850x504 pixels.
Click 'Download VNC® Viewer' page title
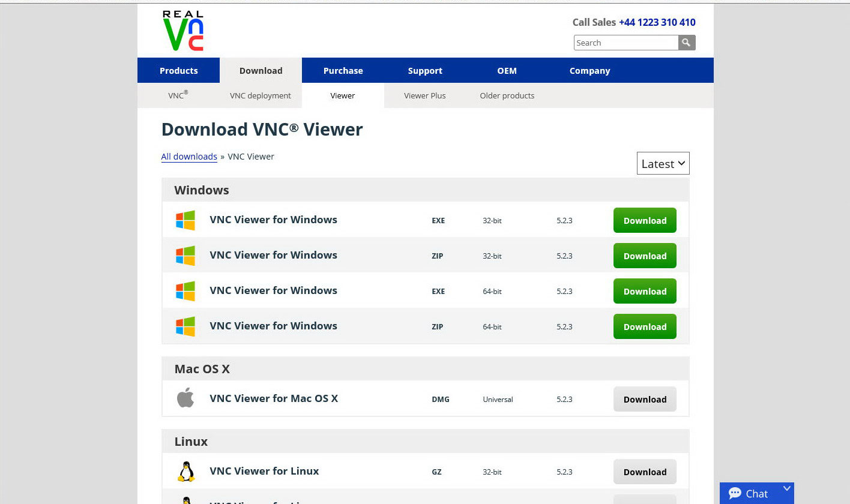click(x=262, y=129)
